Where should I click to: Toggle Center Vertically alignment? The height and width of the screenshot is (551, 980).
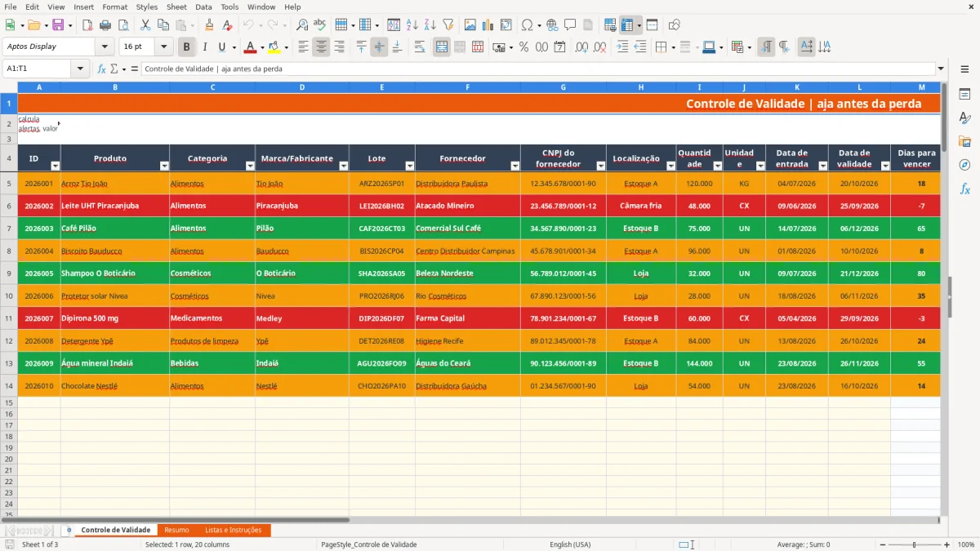coord(379,47)
